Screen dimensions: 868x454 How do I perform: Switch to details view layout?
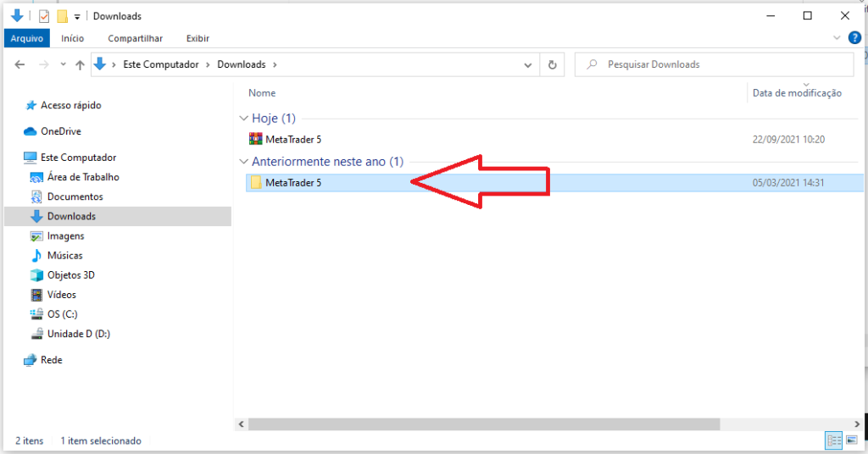click(834, 440)
